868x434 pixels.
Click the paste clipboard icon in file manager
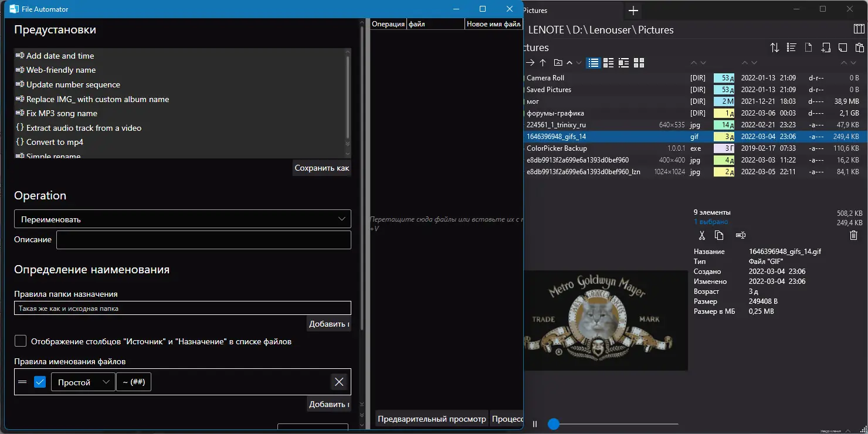pyautogui.click(x=860, y=48)
